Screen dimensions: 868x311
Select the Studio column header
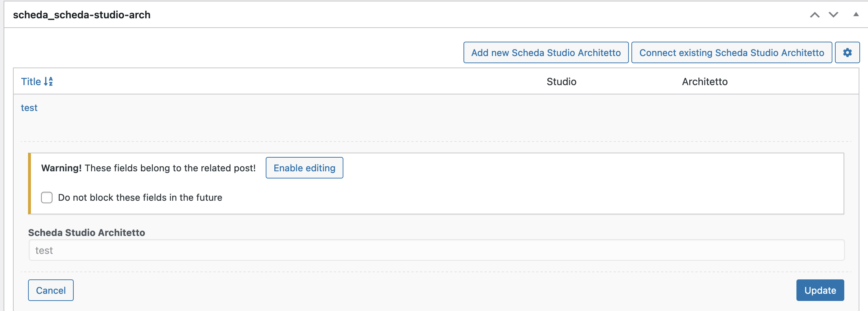[x=561, y=82]
